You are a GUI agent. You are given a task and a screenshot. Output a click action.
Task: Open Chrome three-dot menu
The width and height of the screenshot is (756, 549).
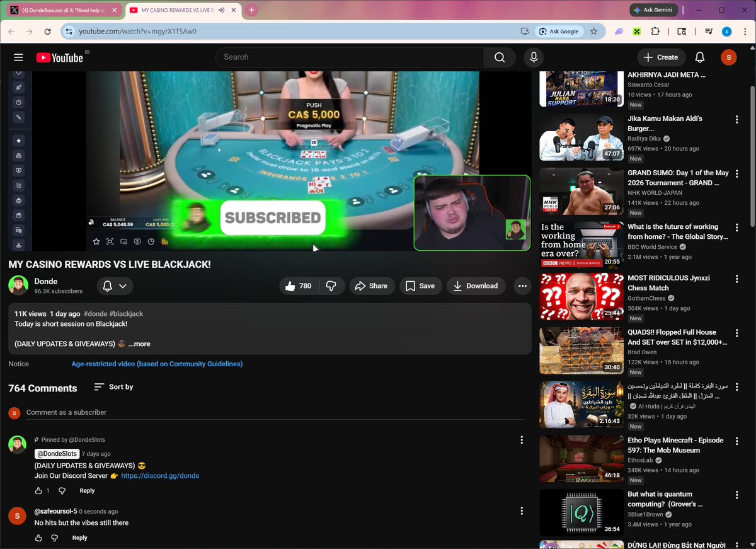[744, 32]
